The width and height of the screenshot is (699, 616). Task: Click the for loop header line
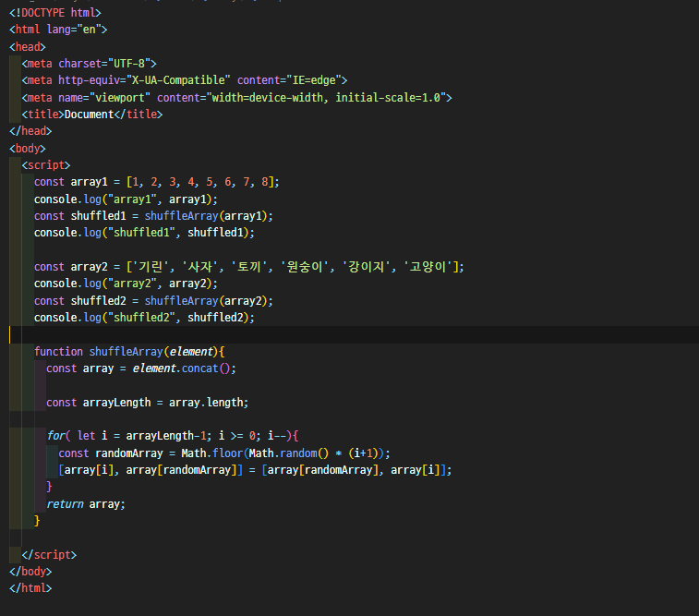[x=173, y=436]
